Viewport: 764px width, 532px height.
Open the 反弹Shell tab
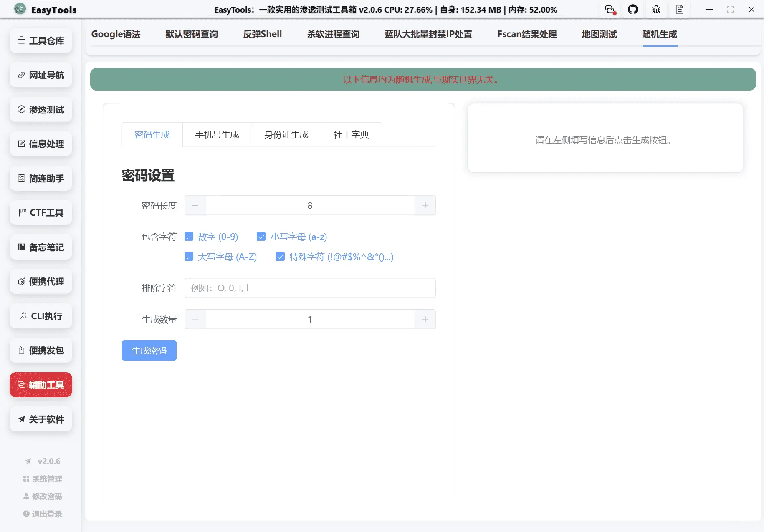[x=262, y=34]
